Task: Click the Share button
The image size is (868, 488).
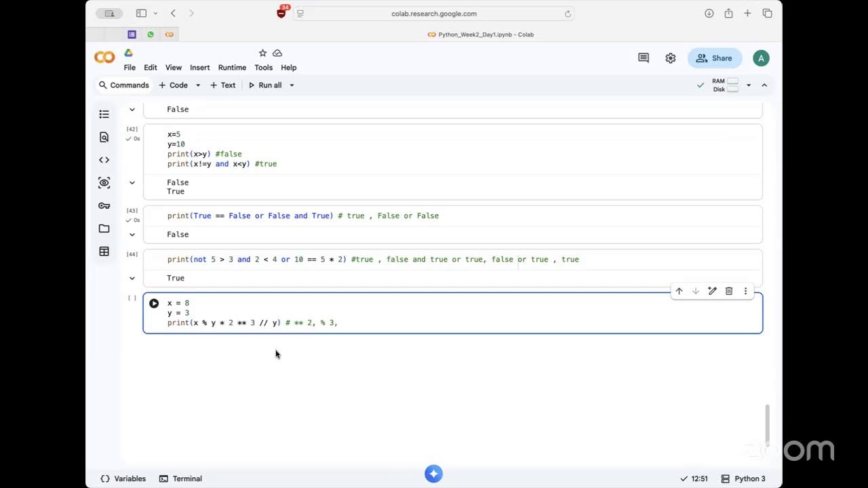Action: pos(715,58)
